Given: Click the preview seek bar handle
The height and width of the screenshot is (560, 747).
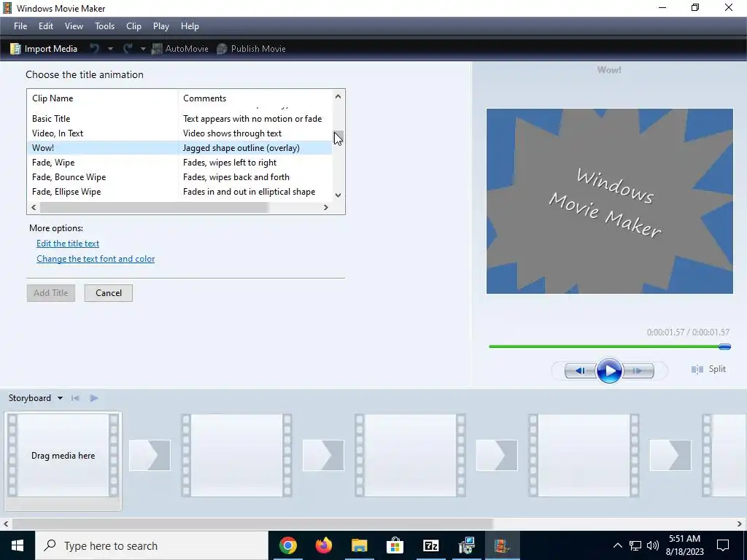Looking at the screenshot, I should click(x=724, y=346).
